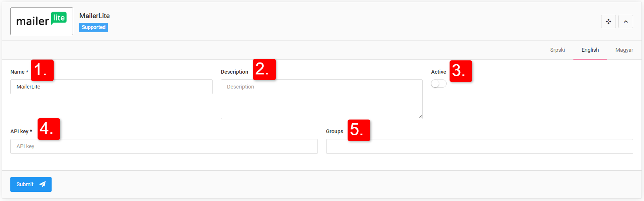Click the MailerLite logo image
Viewport: 644px width, 201px height.
(42, 21)
